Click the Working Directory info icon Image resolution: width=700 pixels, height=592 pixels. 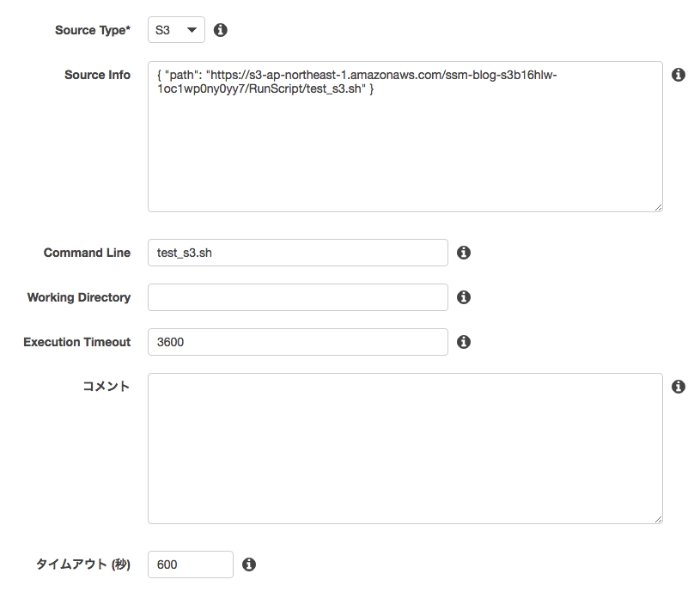tap(463, 297)
